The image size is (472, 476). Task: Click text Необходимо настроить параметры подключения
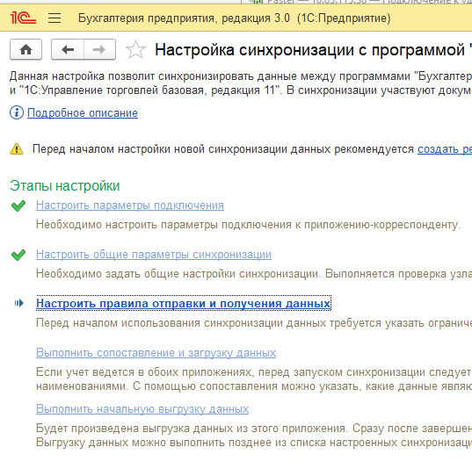click(248, 225)
